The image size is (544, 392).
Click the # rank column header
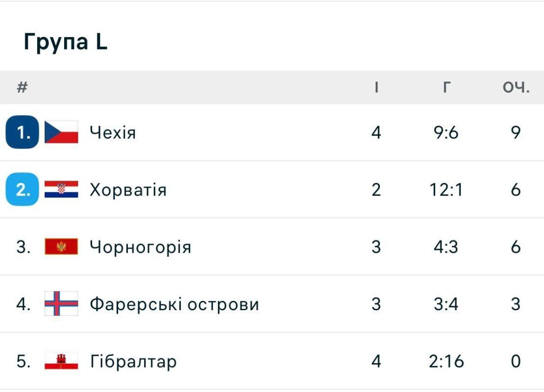pyautogui.click(x=22, y=88)
